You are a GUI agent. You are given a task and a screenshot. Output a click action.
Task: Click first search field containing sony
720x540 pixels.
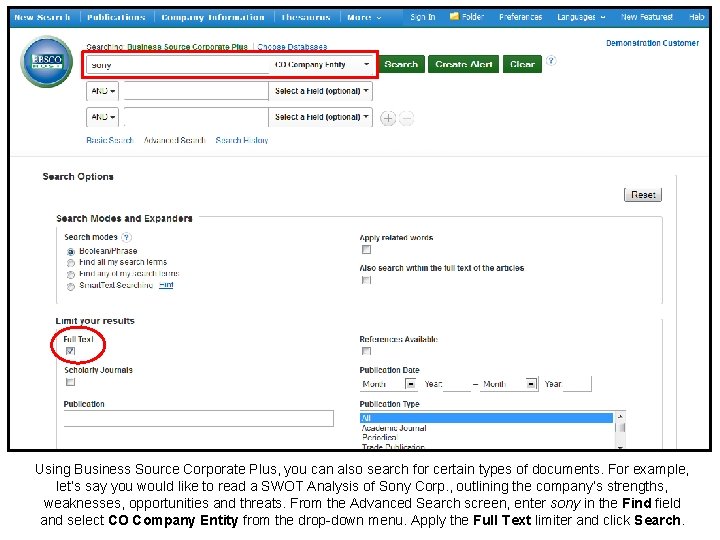point(178,65)
